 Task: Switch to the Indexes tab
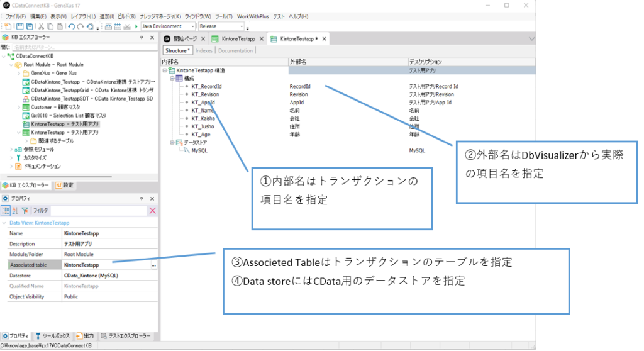click(204, 51)
